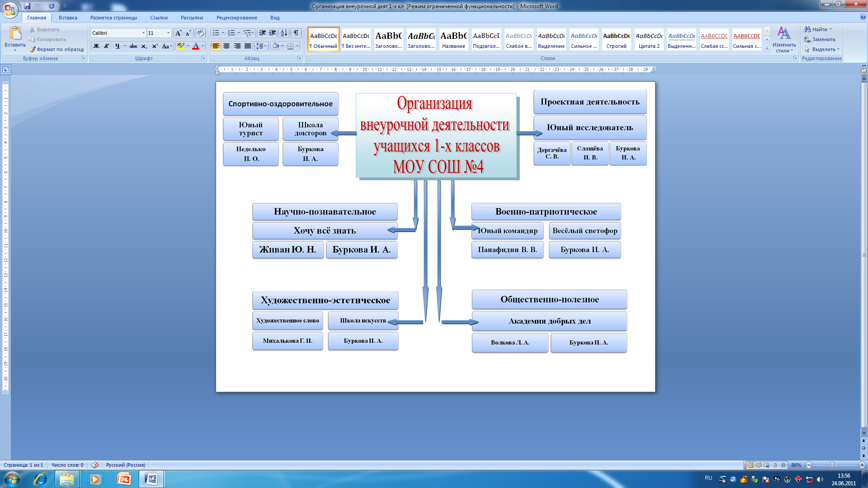Click the Increase Indent icon
This screenshot has width=868, height=488.
coord(273,33)
